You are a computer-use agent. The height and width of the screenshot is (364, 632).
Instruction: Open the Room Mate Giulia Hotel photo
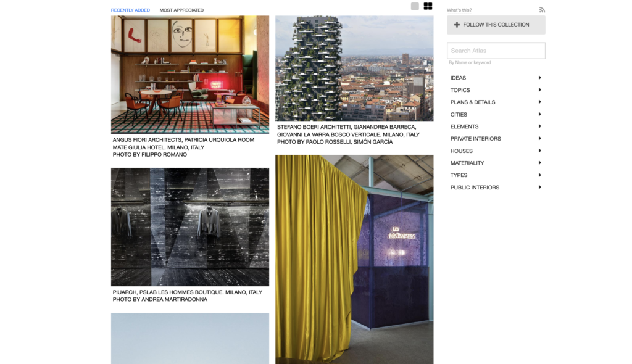pos(190,75)
